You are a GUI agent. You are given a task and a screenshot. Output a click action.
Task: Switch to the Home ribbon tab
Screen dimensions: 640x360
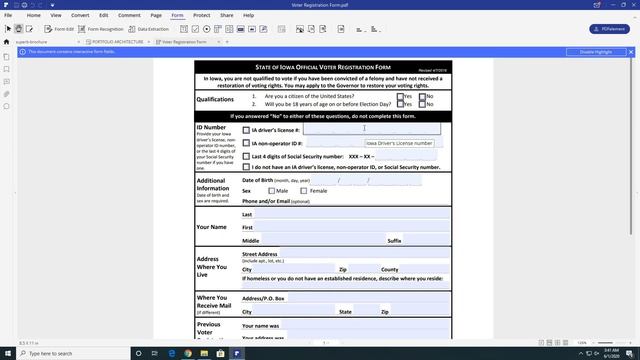pyautogui.click(x=33, y=15)
